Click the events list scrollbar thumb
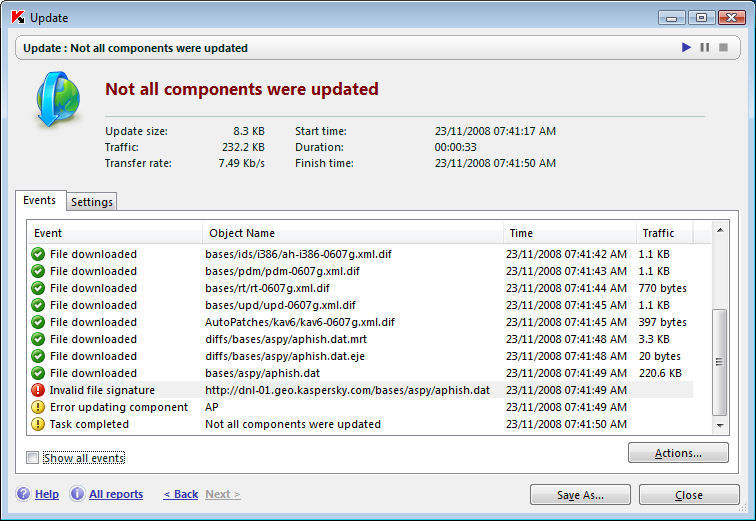The image size is (756, 521). click(719, 362)
